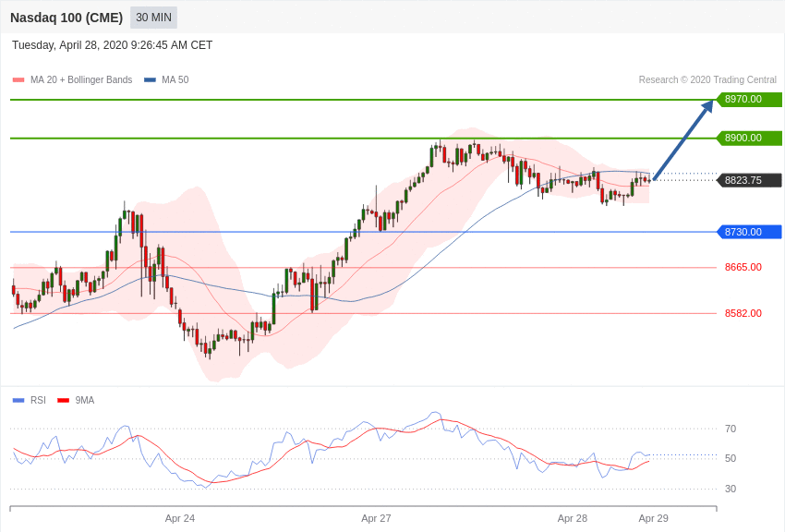Click the MA 50 legend color swatch
Viewport: 785px width, 532px height.
(x=150, y=79)
